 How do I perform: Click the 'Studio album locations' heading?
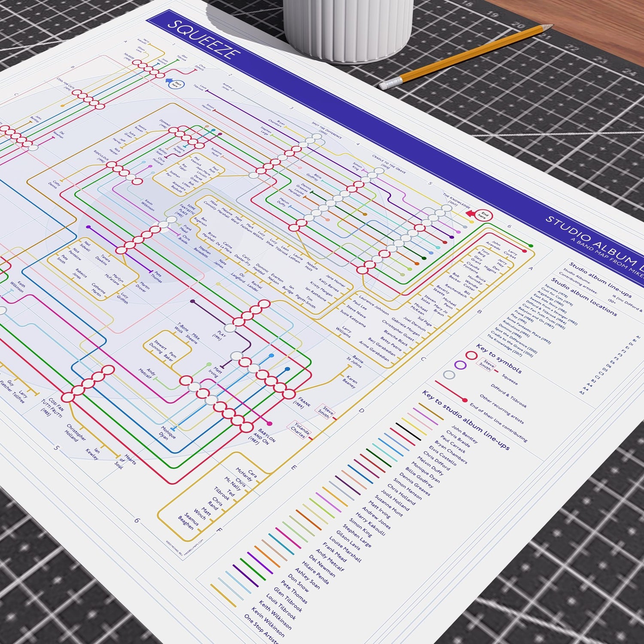click(x=584, y=297)
